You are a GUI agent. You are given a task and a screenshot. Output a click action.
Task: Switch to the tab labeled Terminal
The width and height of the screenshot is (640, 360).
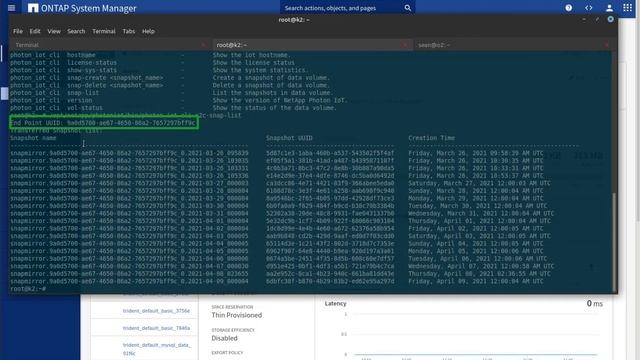pos(109,45)
